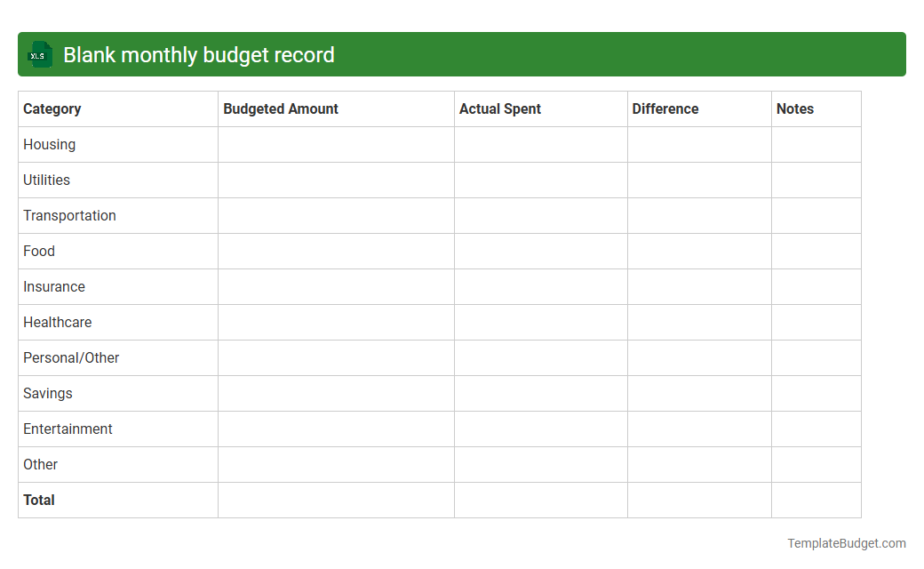The height and width of the screenshot is (569, 924).
Task: Select the Utilities row label
Action: click(46, 180)
